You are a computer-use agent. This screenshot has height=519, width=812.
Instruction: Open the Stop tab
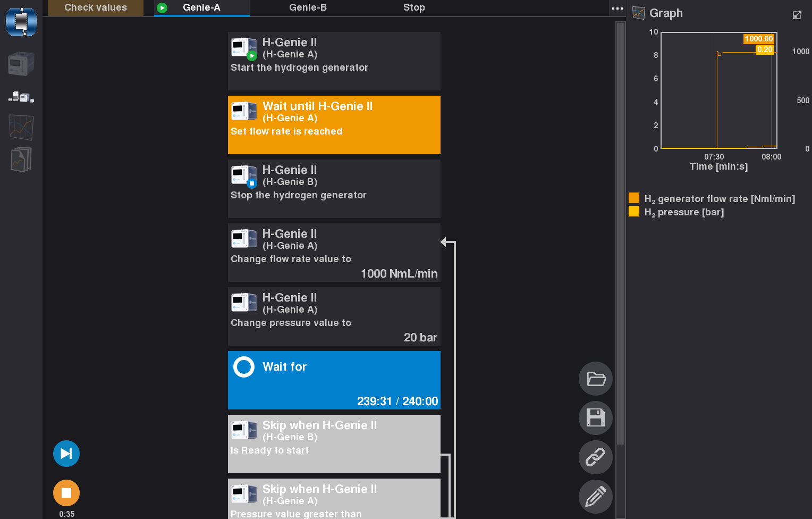415,8
